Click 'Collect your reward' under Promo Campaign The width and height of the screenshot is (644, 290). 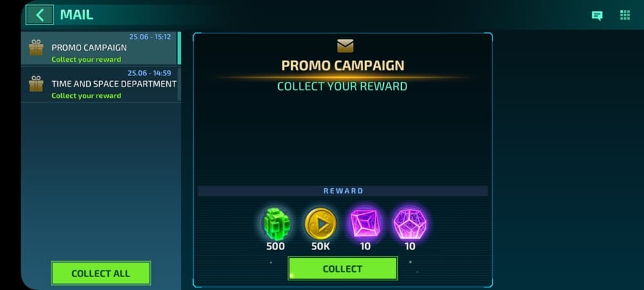click(86, 59)
